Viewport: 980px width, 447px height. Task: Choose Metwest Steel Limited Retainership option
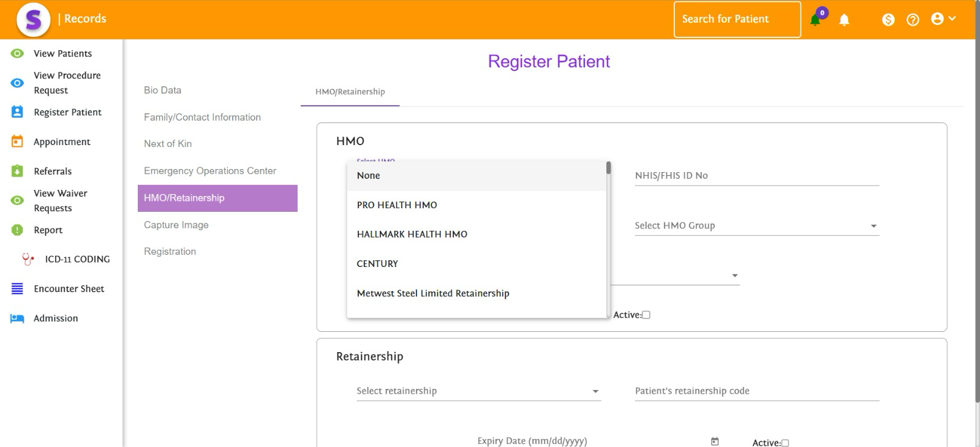[477, 293]
